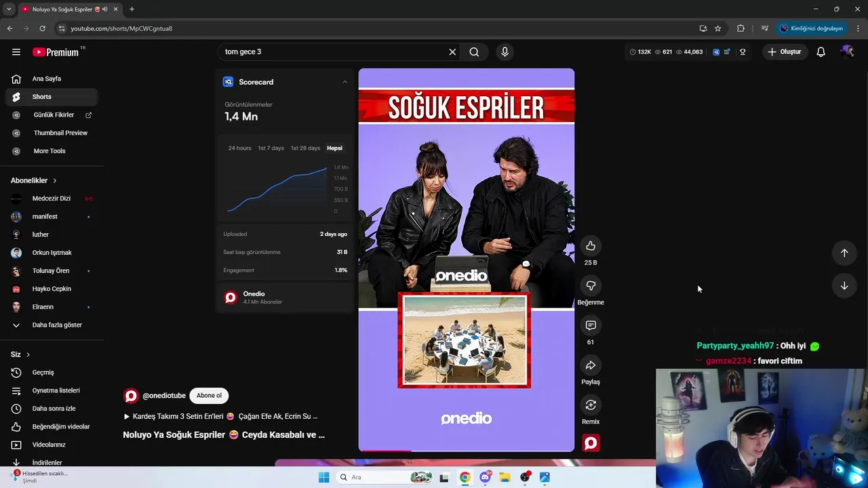Select the Hepsi tab in Scorecard
Screen dimensions: 868x488
pos(334,148)
